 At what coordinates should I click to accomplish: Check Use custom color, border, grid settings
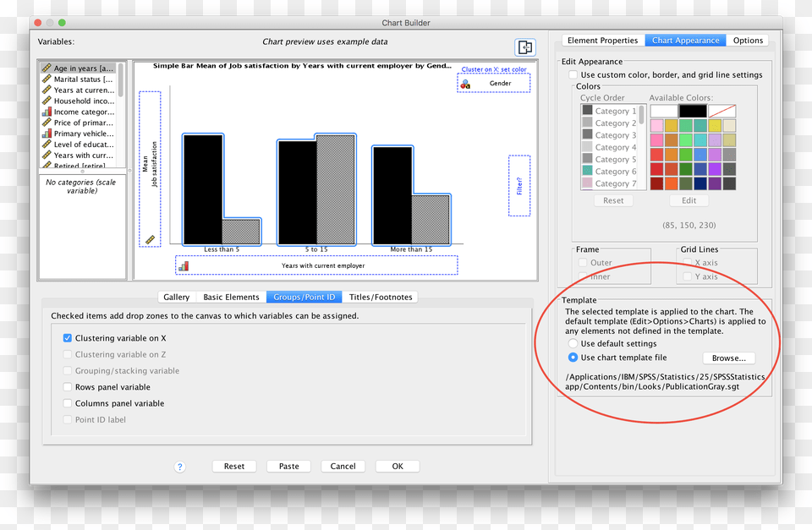tap(573, 75)
